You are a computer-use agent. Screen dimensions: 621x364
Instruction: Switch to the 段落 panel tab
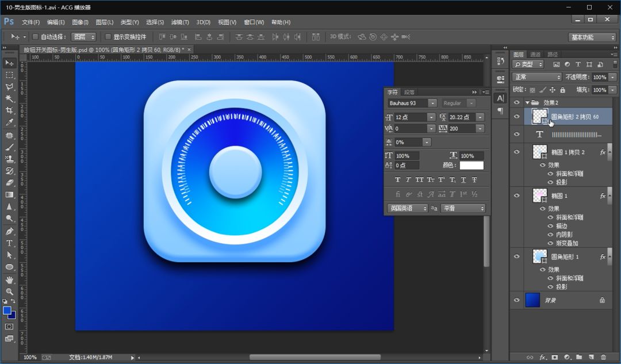pos(409,92)
